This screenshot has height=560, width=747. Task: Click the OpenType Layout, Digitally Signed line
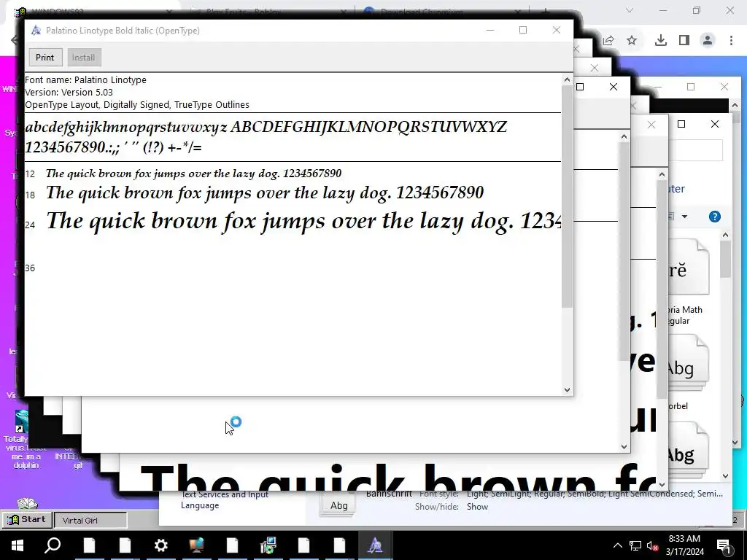[137, 105]
